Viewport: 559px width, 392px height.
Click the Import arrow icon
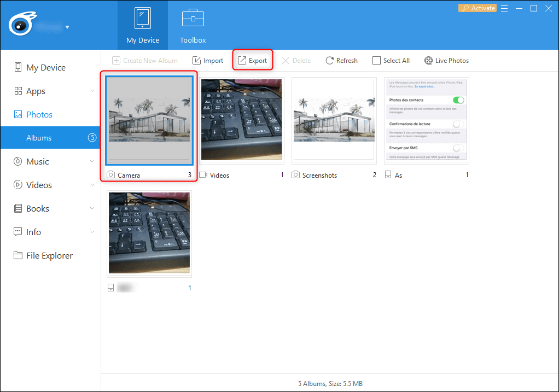pyautogui.click(x=196, y=61)
